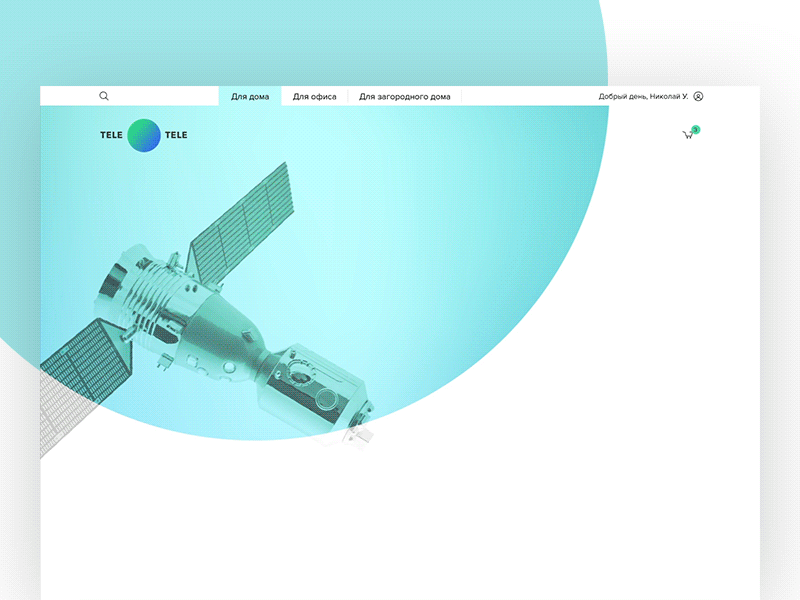Select the "Для дома" tab

click(250, 96)
